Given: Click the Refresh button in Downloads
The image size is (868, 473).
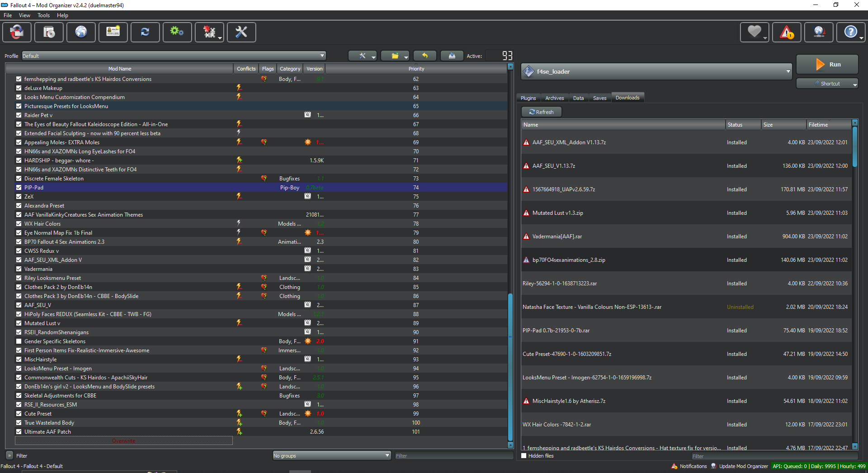Looking at the screenshot, I should (541, 112).
